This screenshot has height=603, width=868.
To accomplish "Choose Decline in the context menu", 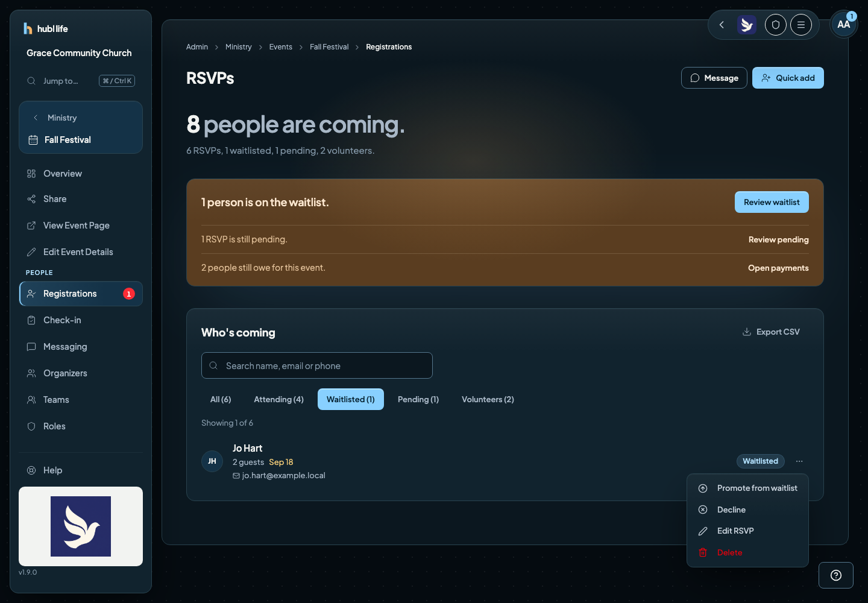I will pyautogui.click(x=747, y=510).
